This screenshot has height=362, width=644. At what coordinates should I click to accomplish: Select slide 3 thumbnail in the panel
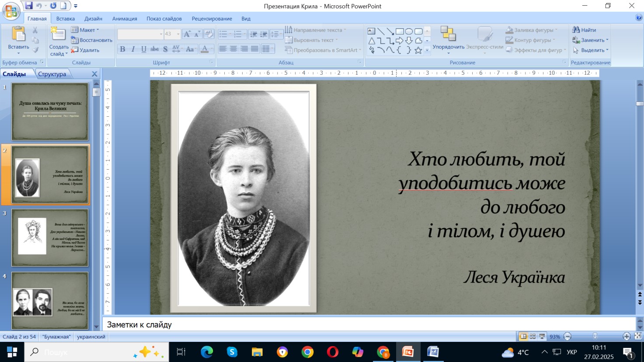[50, 237]
